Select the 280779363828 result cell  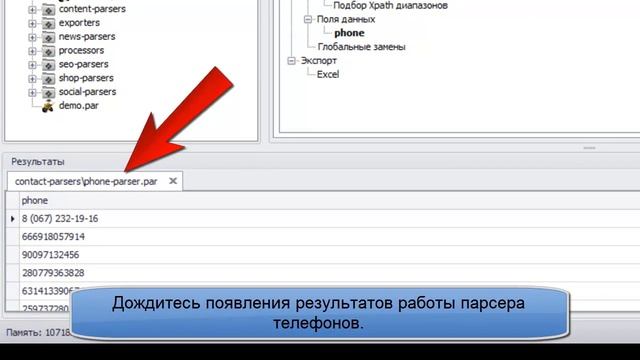click(53, 273)
